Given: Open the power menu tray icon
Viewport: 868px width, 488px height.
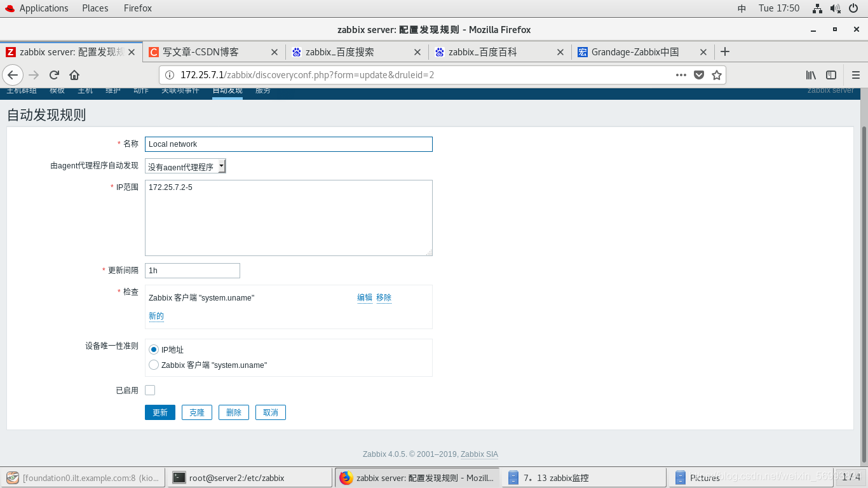Looking at the screenshot, I should pos(853,8).
